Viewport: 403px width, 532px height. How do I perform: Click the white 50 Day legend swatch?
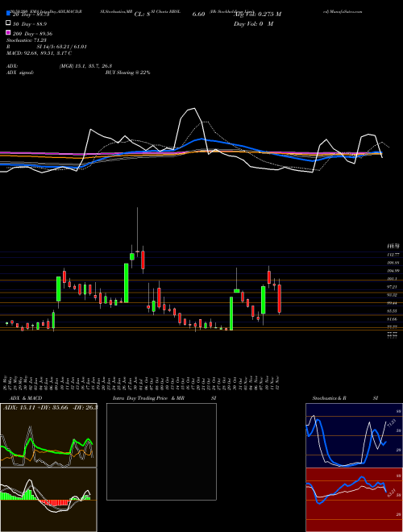pos(8,23)
